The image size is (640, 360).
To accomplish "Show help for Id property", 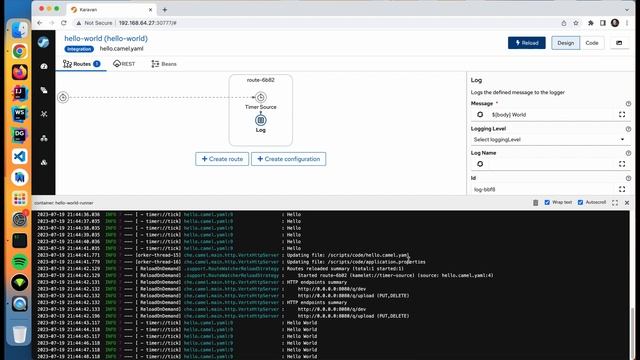I will click(628, 178).
